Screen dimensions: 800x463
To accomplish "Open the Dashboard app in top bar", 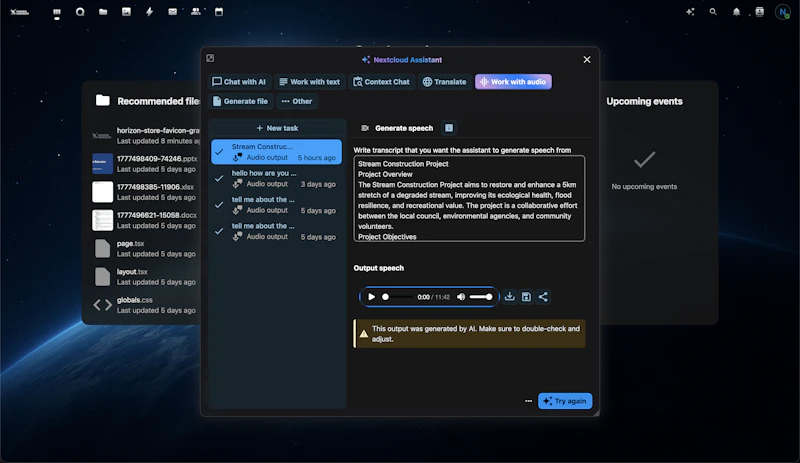I will 57,12.
